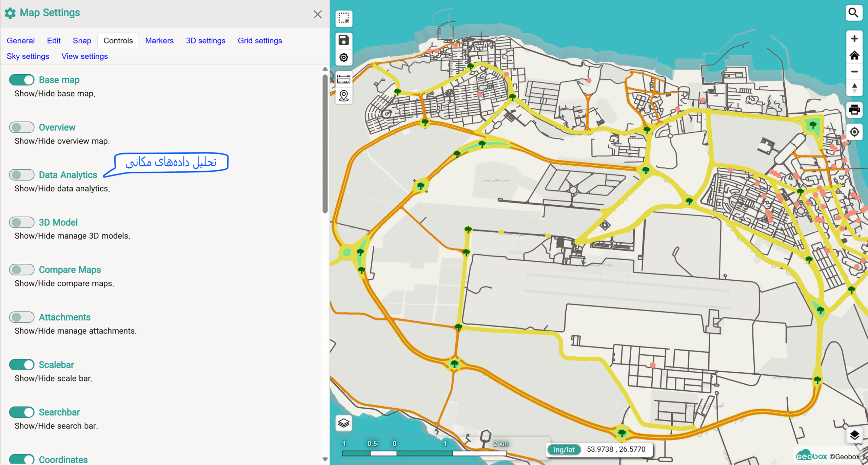
Task: Enable the 3D Model toggle
Action: (x=22, y=222)
